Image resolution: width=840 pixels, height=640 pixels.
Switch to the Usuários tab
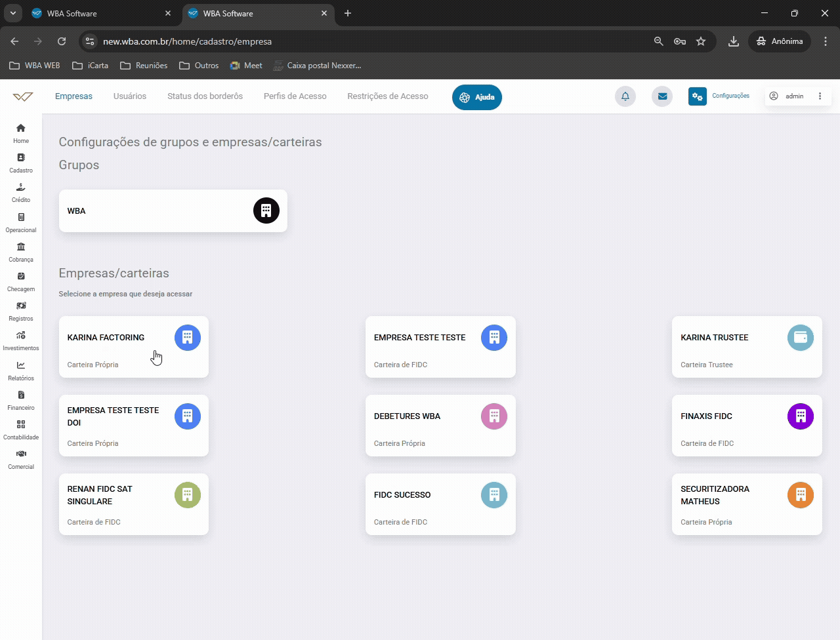tap(130, 96)
